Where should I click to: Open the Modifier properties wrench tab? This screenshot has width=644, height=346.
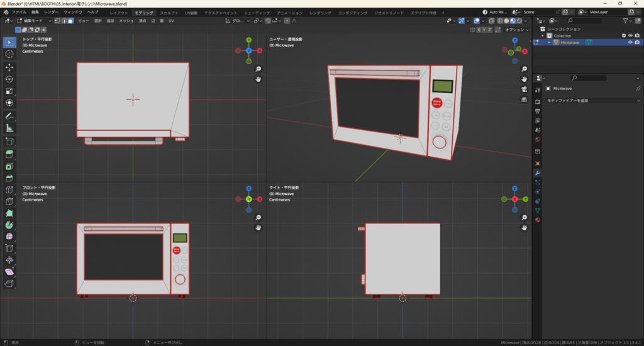pos(538,173)
